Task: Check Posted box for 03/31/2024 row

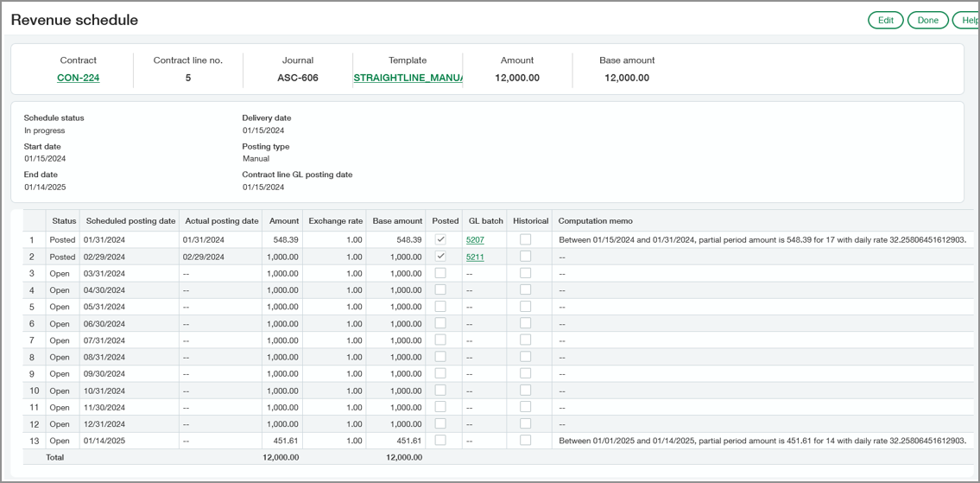Action: click(440, 273)
